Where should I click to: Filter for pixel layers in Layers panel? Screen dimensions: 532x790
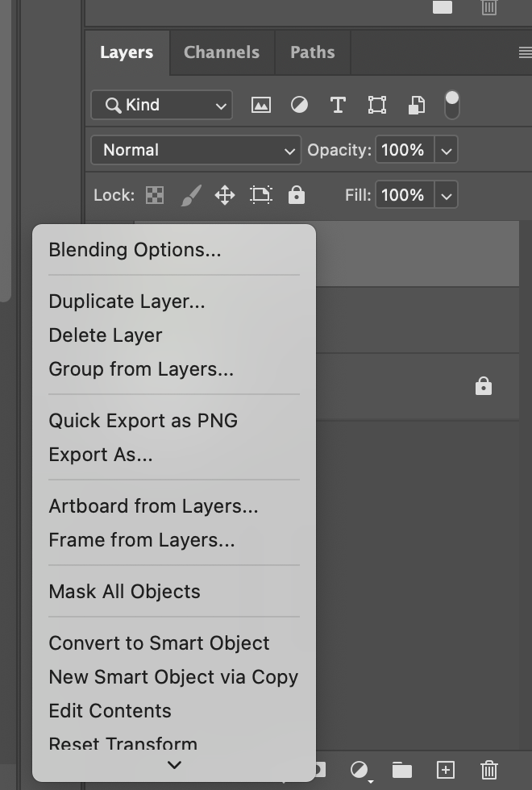click(x=261, y=105)
